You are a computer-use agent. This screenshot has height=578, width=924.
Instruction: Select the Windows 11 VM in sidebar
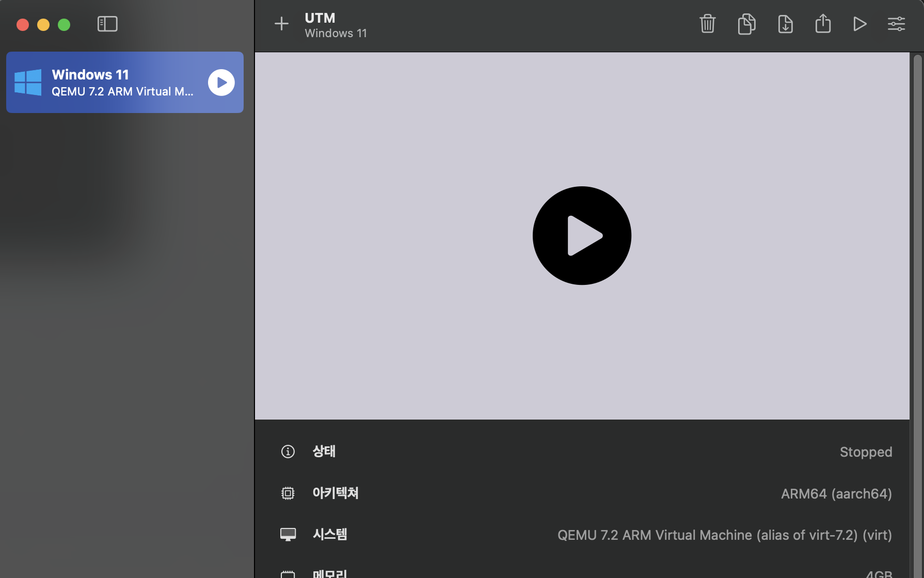[125, 83]
